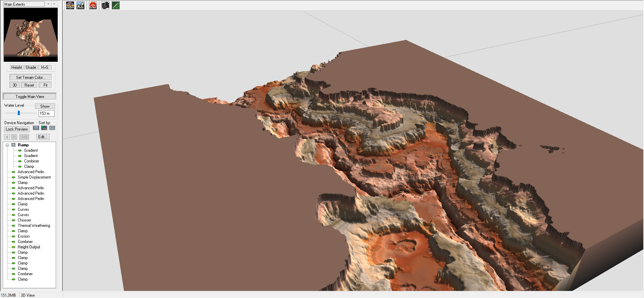
Task: Click the green diagonal-line toolbar icon
Action: point(116,5)
